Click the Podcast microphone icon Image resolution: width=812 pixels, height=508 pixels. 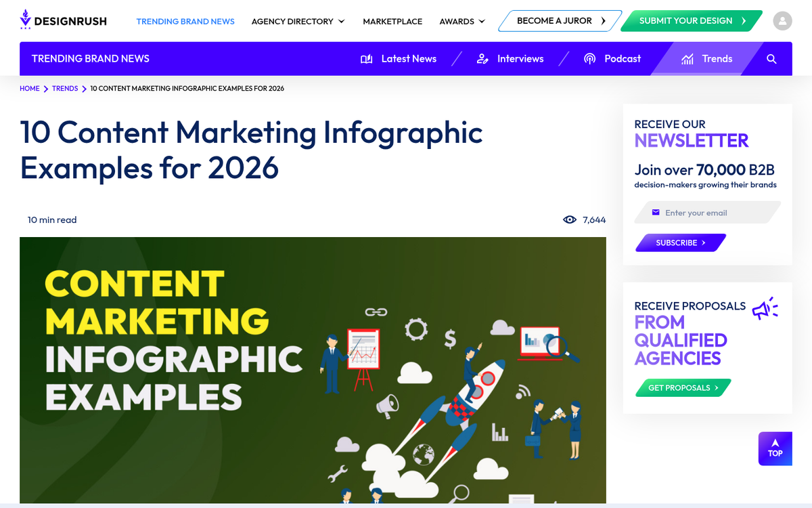click(589, 59)
